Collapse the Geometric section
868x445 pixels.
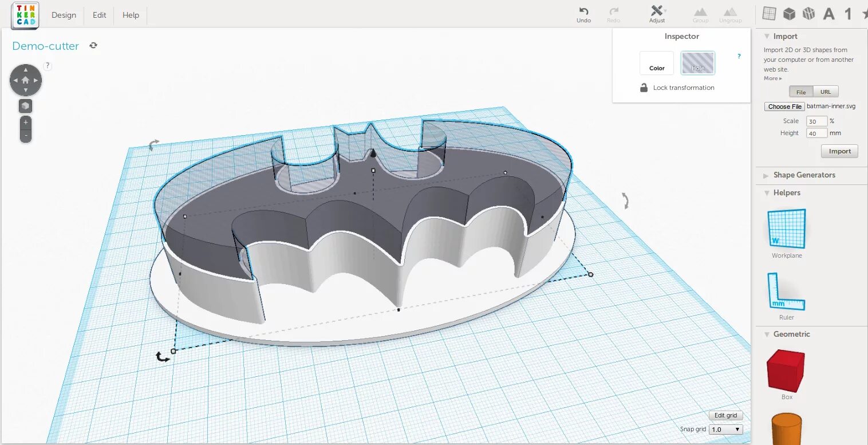(766, 334)
